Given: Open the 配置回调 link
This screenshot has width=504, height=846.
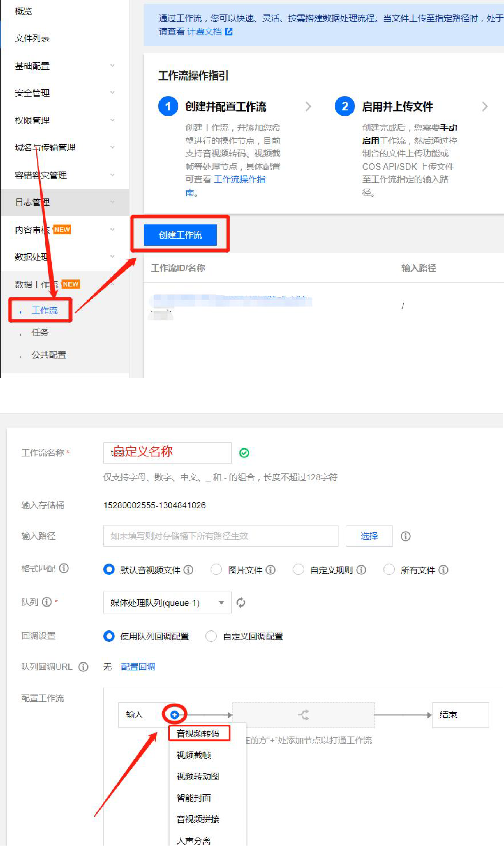Looking at the screenshot, I should [138, 667].
